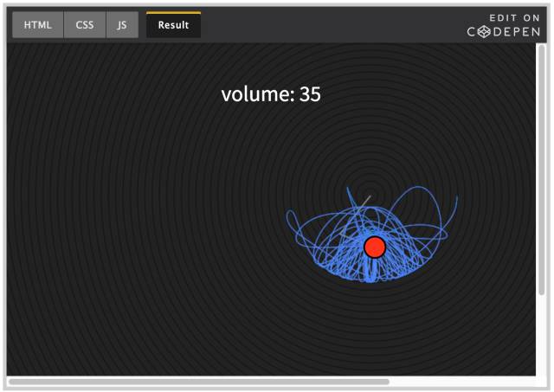Click the vertical scrollbar thumb

542,170
